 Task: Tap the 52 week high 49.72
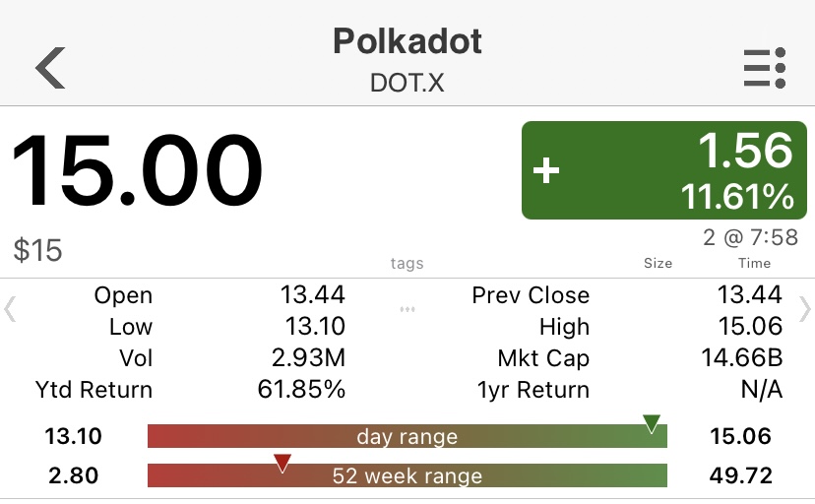[740, 475]
